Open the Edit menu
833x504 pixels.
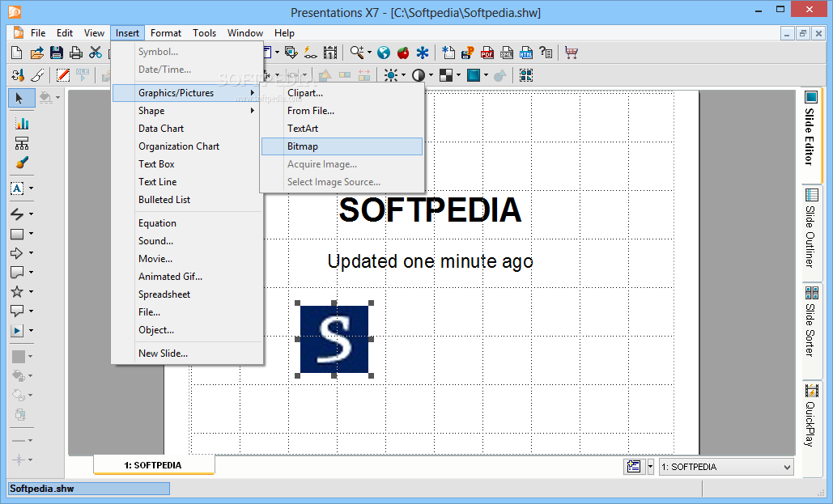(65, 33)
